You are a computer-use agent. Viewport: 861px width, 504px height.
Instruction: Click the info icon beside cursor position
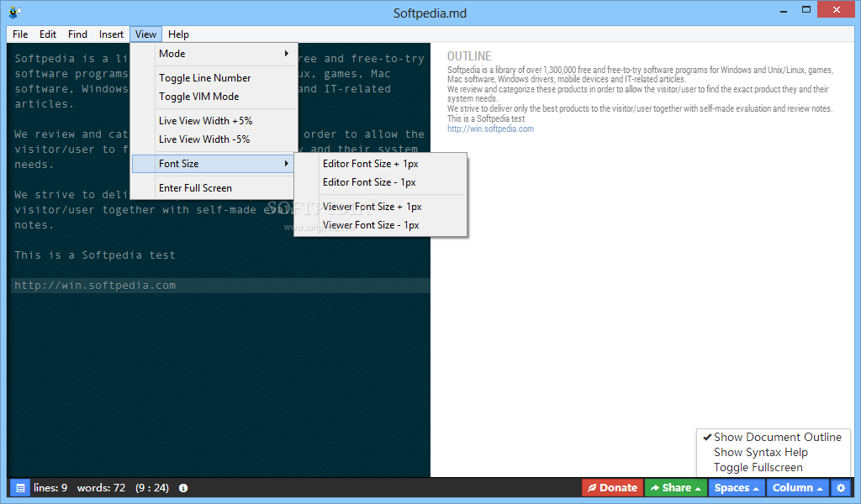(183, 487)
